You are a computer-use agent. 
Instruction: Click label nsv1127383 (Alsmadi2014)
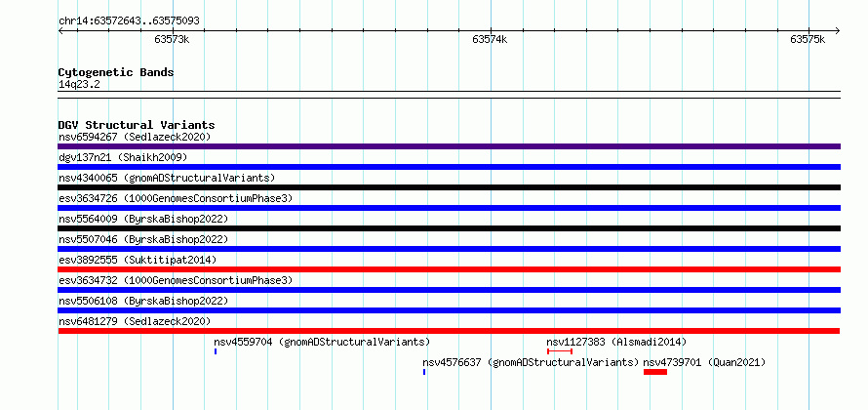(x=616, y=342)
